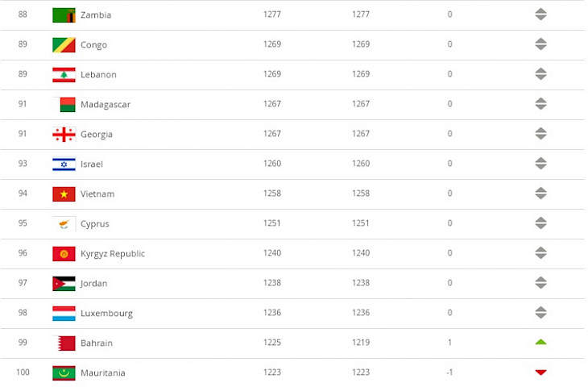Open the Mauritania team page
This screenshot has height=387, width=588.
tap(103, 372)
